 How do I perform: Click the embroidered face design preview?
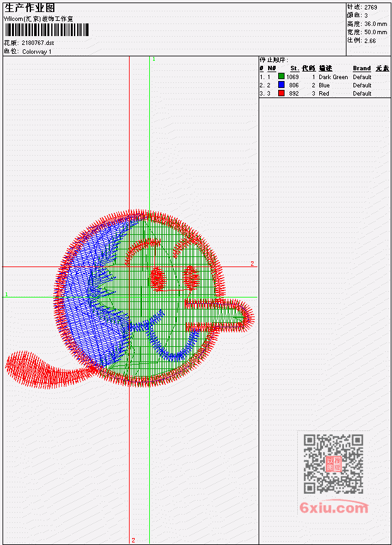coord(130,299)
